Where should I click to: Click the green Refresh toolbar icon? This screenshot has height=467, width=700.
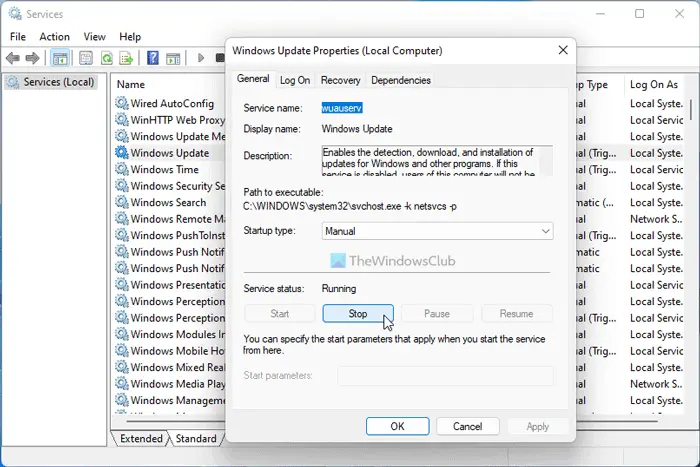coord(107,58)
